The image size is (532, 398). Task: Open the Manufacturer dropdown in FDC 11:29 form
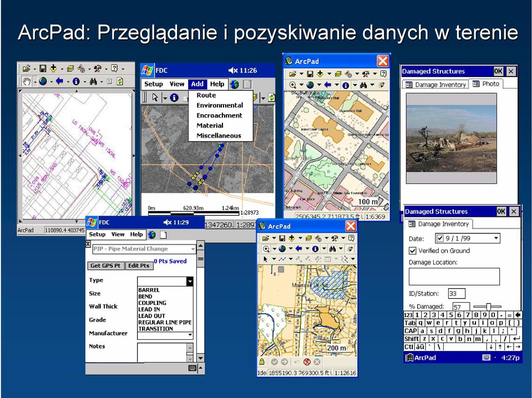[x=190, y=335]
